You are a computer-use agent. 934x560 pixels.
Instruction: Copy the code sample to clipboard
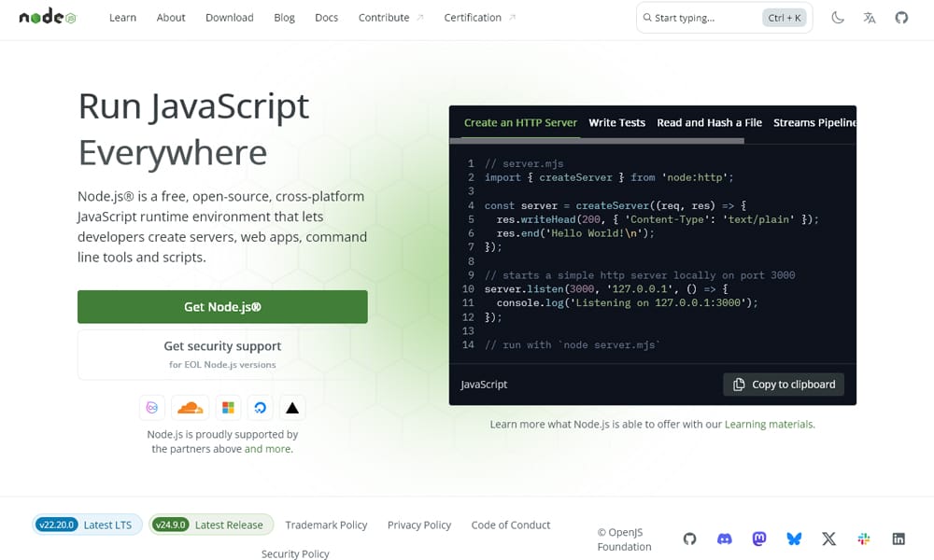coord(783,384)
